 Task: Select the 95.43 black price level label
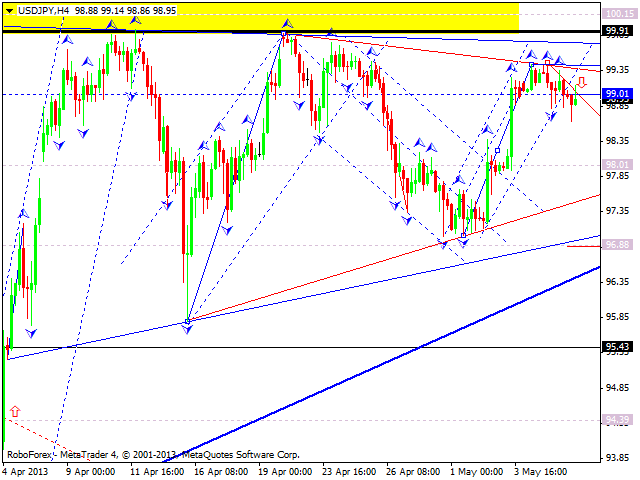[617, 347]
